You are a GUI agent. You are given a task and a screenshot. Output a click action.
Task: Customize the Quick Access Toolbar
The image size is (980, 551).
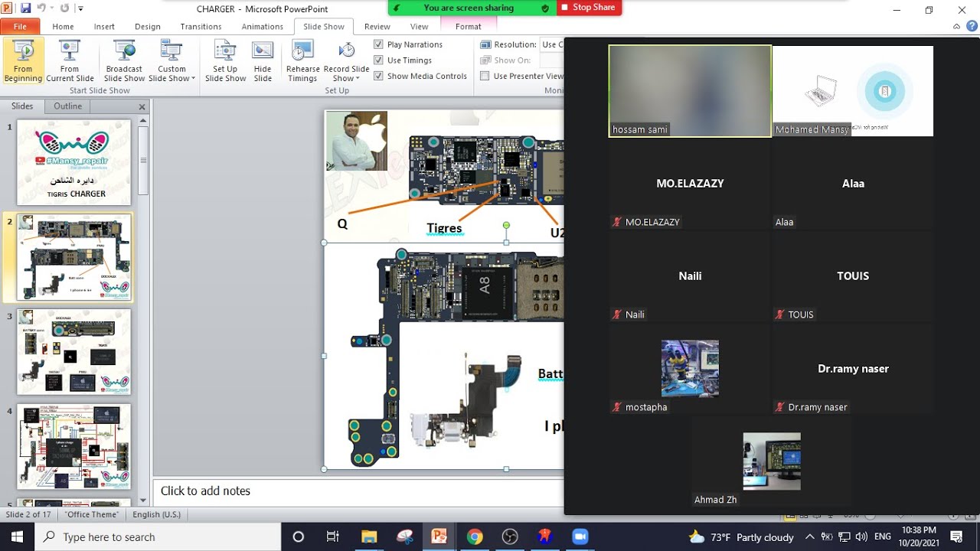[81, 9]
